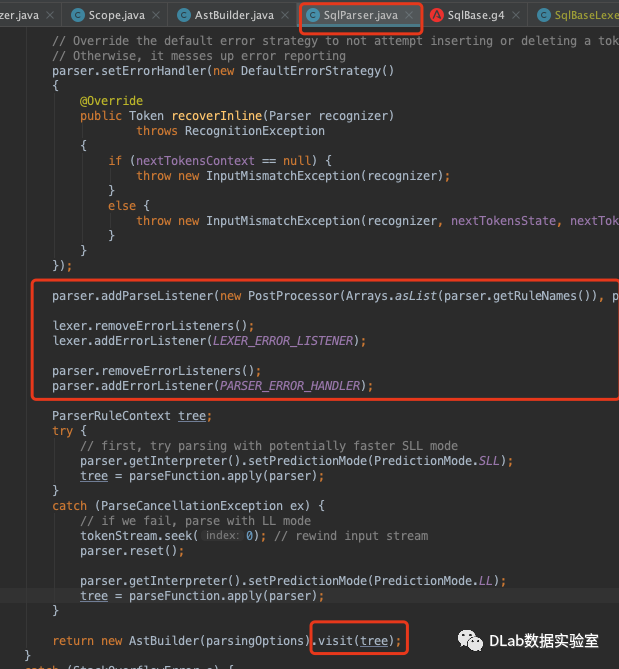Click the try keyword
619x669 pixels.
tap(62, 430)
